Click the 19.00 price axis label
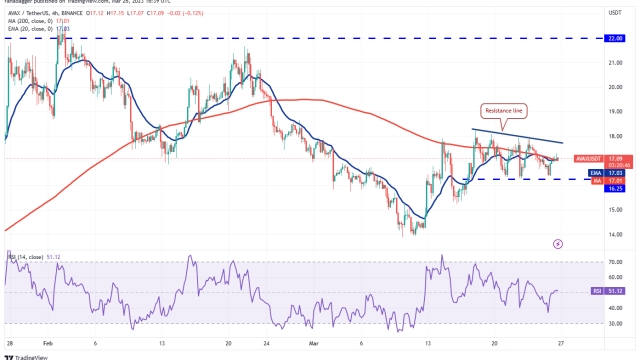Image resolution: width=640 pixels, height=360 pixels. [x=615, y=111]
